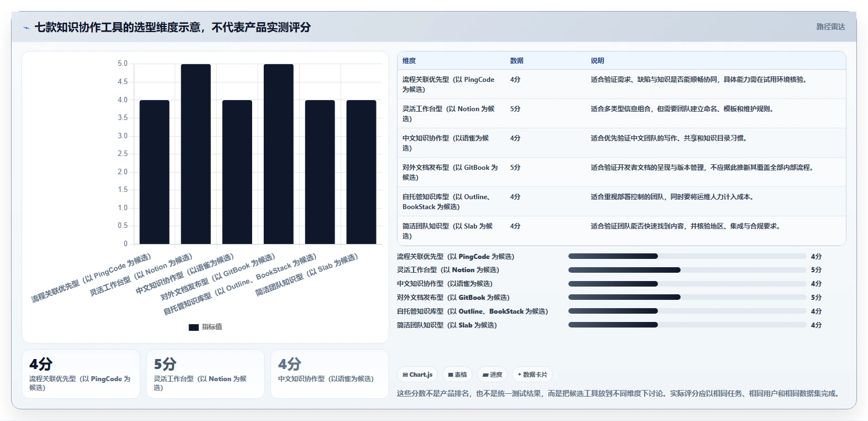
Task: Toggle the 指标值 legend swatch under the chart
Action: tap(194, 327)
